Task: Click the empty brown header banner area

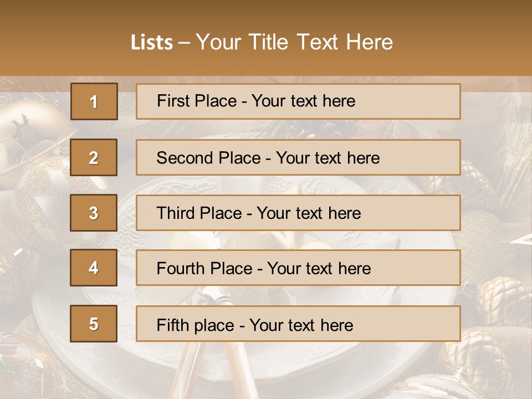Action: click(x=465, y=39)
